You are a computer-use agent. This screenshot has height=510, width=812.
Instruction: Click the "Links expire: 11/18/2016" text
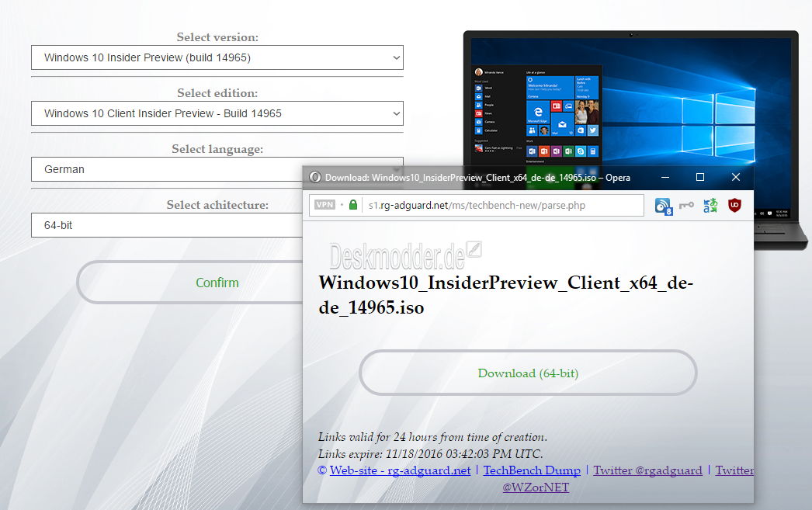pos(430,454)
